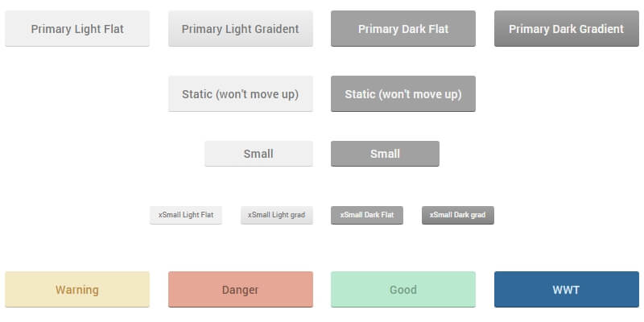The height and width of the screenshot is (322, 644).
Task: Click the Primary Light Flat button
Action: (77, 29)
